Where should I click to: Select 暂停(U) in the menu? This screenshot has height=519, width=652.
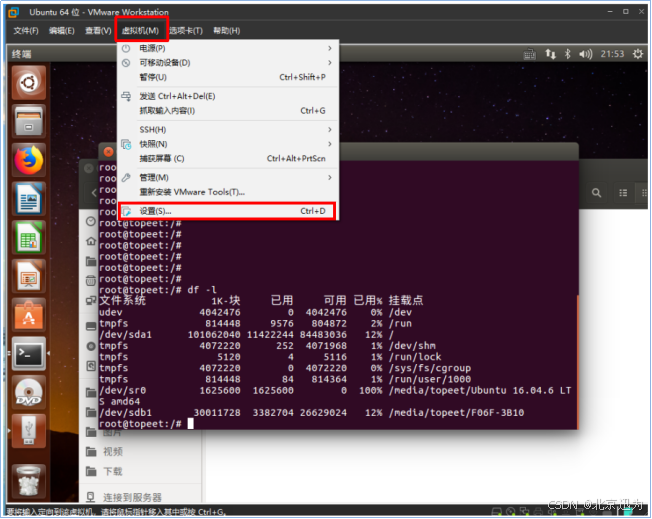[228, 77]
